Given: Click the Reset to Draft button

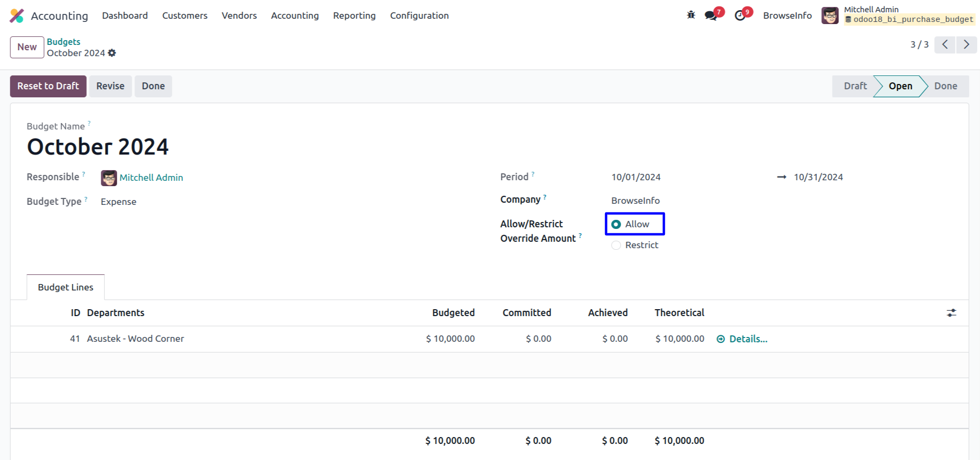Looking at the screenshot, I should [48, 86].
